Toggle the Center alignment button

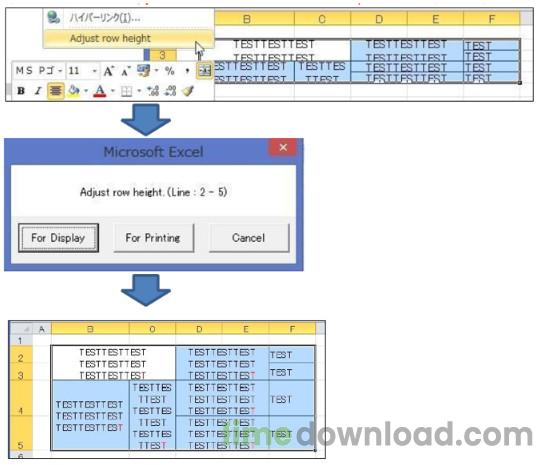(55, 91)
